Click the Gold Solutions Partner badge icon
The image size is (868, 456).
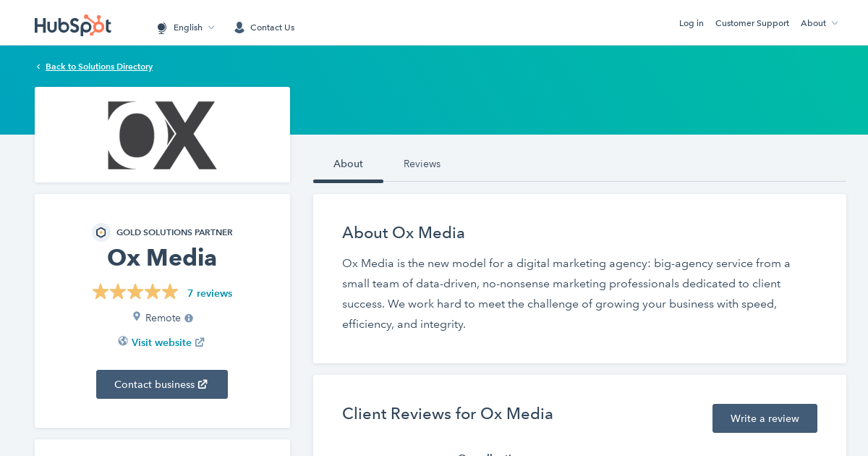click(x=101, y=232)
